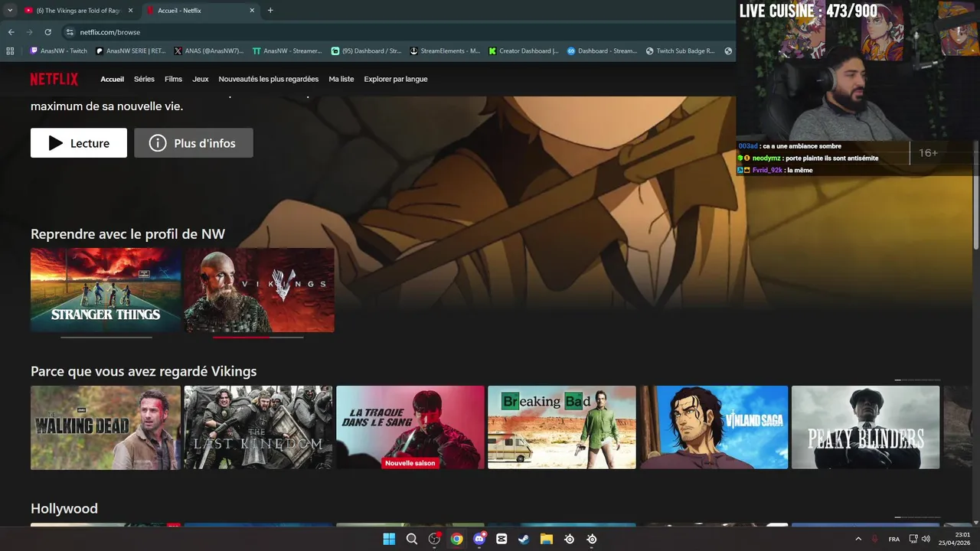Open the Breaking Bad thumbnail
The height and width of the screenshot is (551, 980).
pos(562,427)
